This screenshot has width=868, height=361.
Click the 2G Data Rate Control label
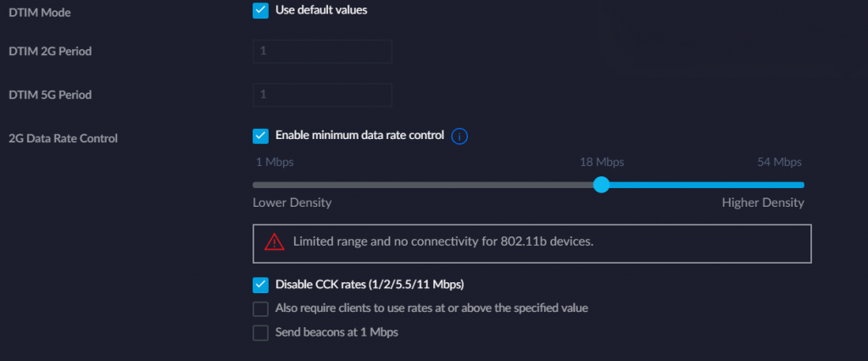(x=63, y=138)
